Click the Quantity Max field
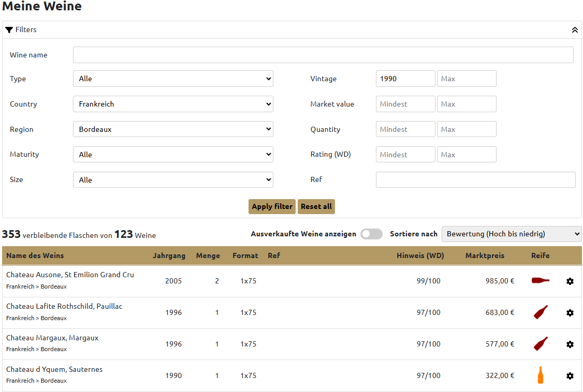 467,129
